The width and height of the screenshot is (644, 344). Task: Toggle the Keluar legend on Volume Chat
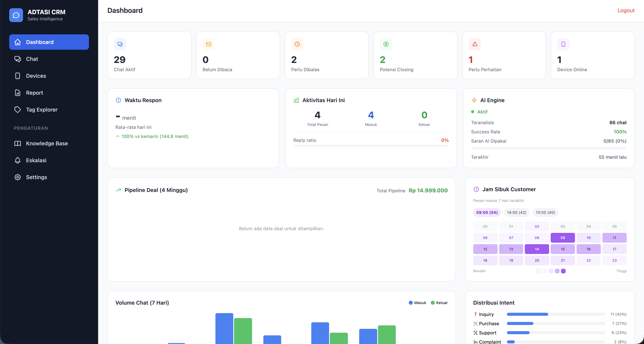tap(439, 303)
